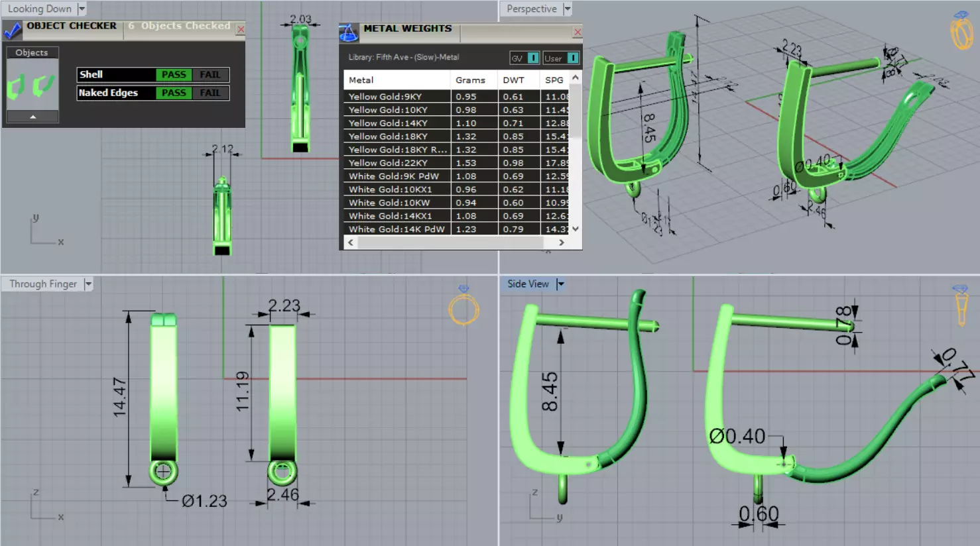This screenshot has height=546, width=980.
Task: Click the horizontal scrollbar track in Metal Weights
Action: [456, 243]
